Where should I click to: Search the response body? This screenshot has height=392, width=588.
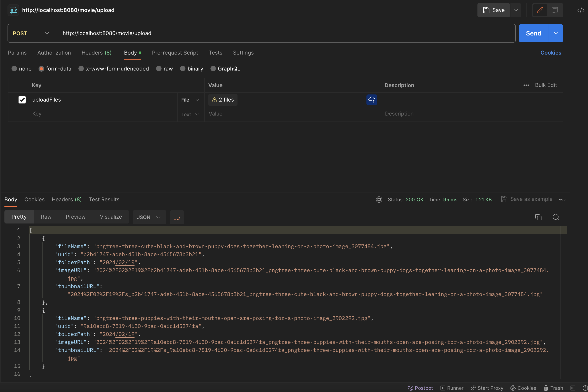click(556, 217)
